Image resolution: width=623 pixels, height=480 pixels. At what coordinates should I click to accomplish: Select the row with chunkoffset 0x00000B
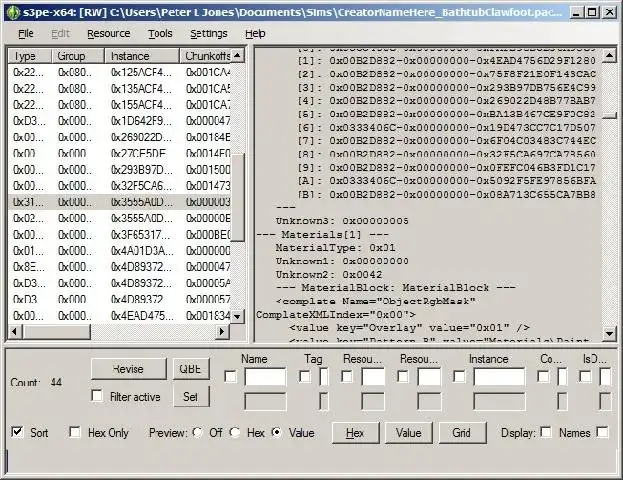(119, 219)
